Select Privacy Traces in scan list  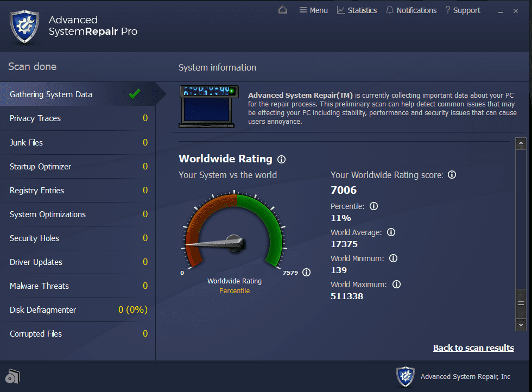(78, 118)
